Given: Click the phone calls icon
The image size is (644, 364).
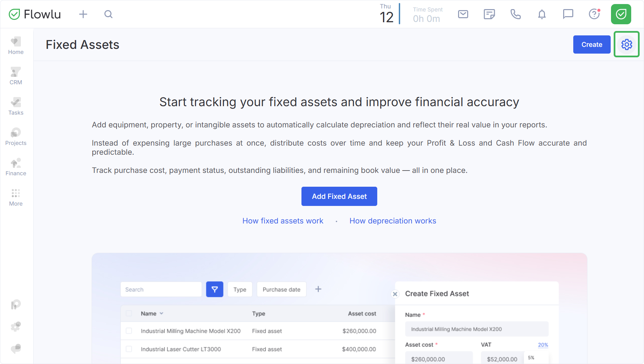Looking at the screenshot, I should click(x=515, y=14).
